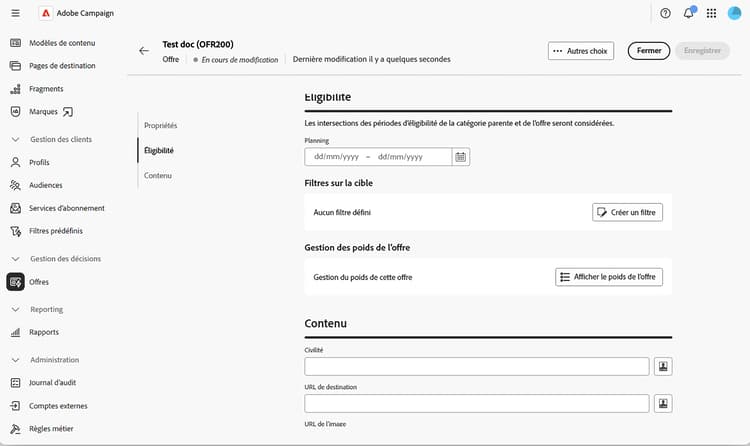Click the Pages de destination icon
Viewport: 750px width, 446px height.
coord(15,66)
